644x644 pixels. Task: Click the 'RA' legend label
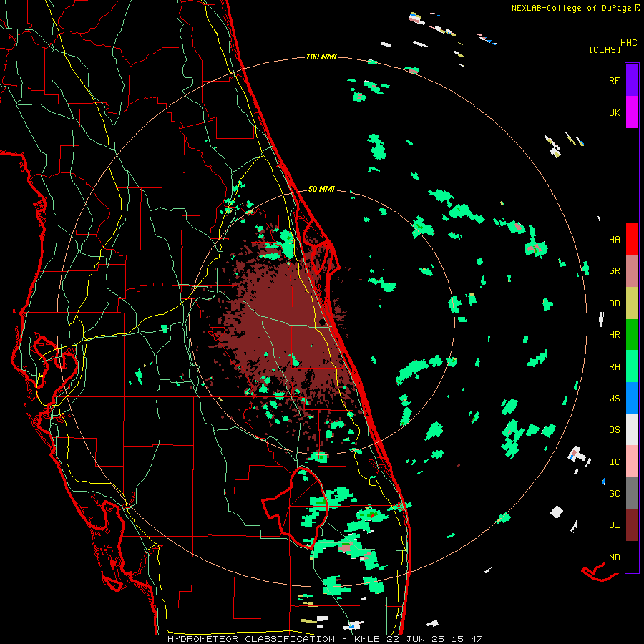pyautogui.click(x=614, y=366)
